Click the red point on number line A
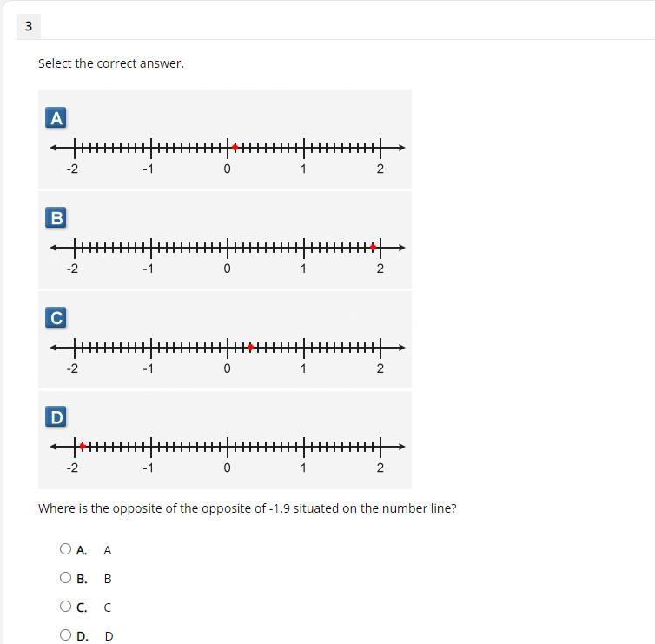The image size is (655, 644). (235, 148)
